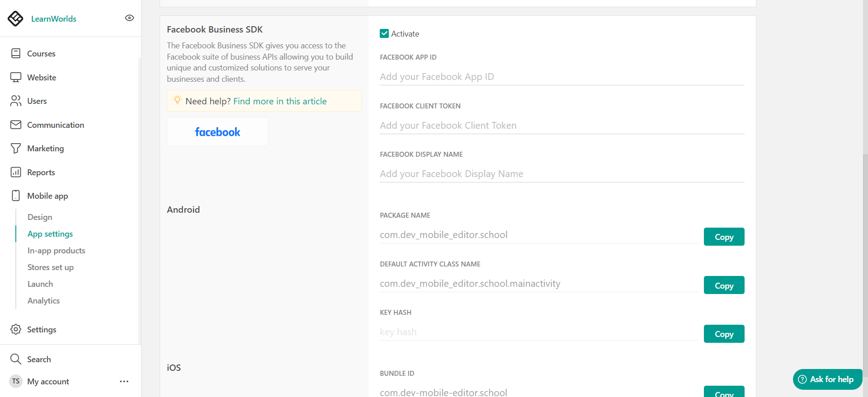868x397 pixels.
Task: Click the TS account avatar
Action: pos(16,381)
